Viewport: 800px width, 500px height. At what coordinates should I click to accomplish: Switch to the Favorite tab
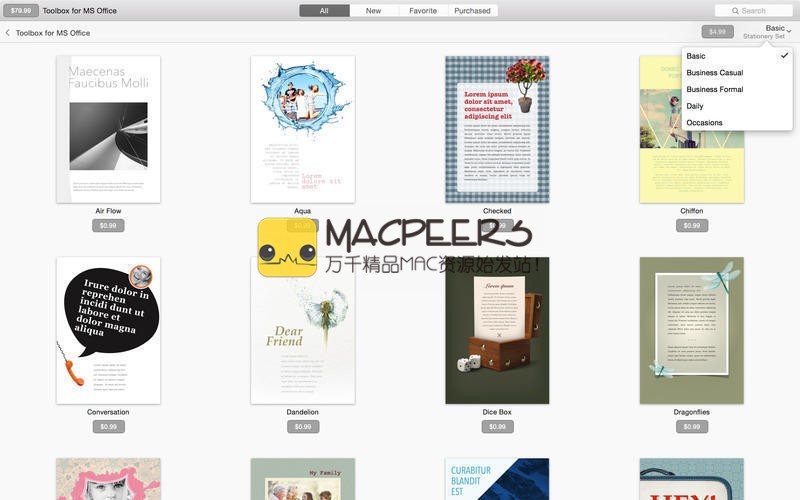pos(422,11)
